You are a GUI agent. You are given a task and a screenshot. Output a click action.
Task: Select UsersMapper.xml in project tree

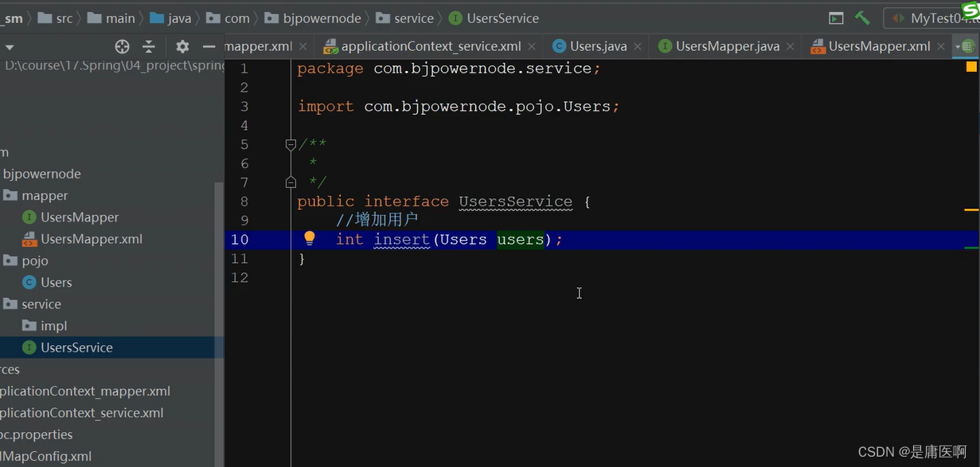[82, 238]
